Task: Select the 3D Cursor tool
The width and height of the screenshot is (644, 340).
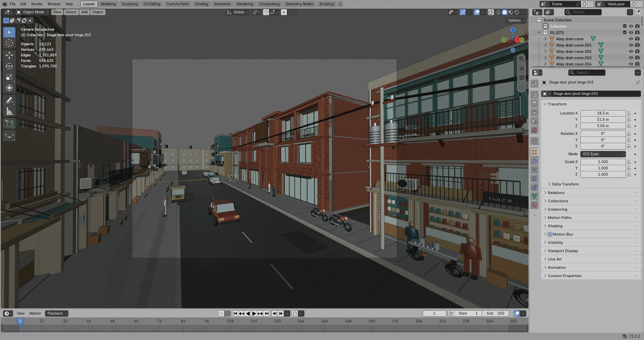Action: 9,43
